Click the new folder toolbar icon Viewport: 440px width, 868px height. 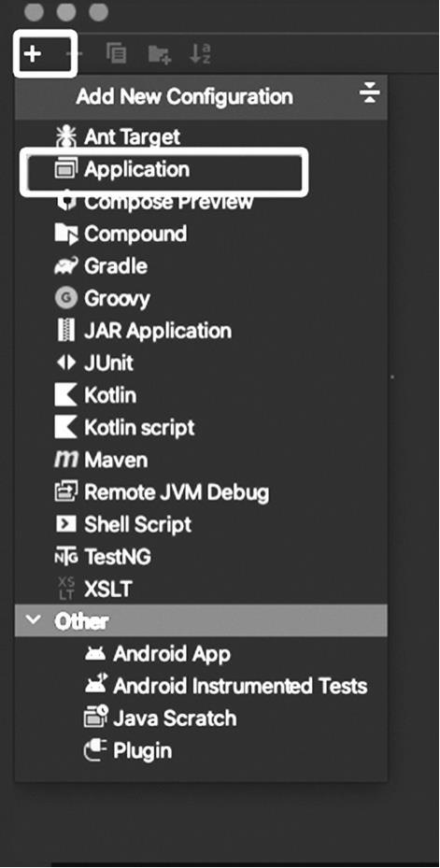coord(160,54)
